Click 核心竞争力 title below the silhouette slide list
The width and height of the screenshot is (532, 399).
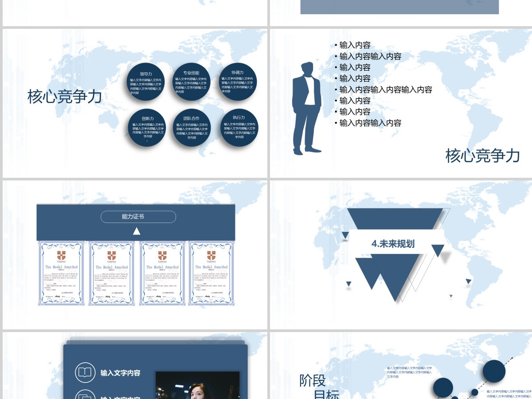pyautogui.click(x=482, y=156)
